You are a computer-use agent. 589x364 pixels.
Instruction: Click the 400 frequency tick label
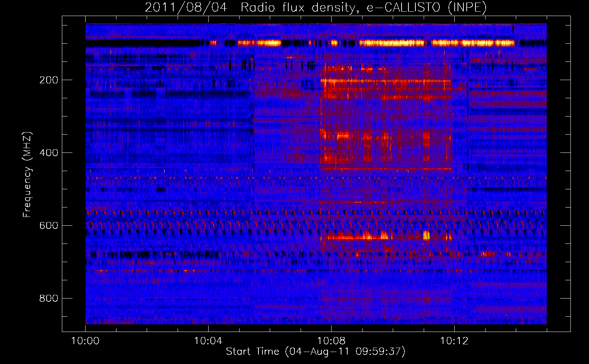coord(49,153)
